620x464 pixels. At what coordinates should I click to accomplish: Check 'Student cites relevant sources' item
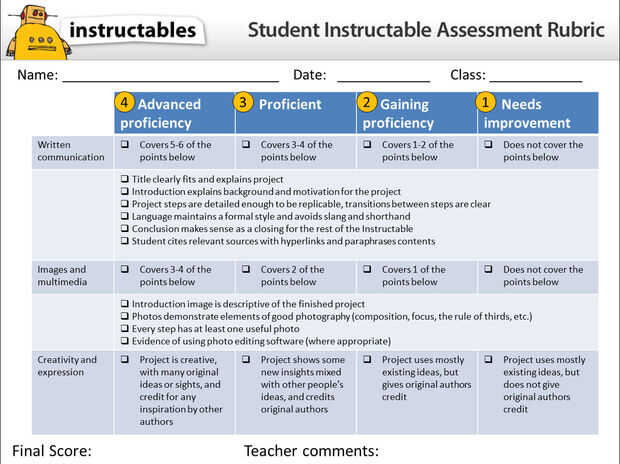tap(123, 241)
